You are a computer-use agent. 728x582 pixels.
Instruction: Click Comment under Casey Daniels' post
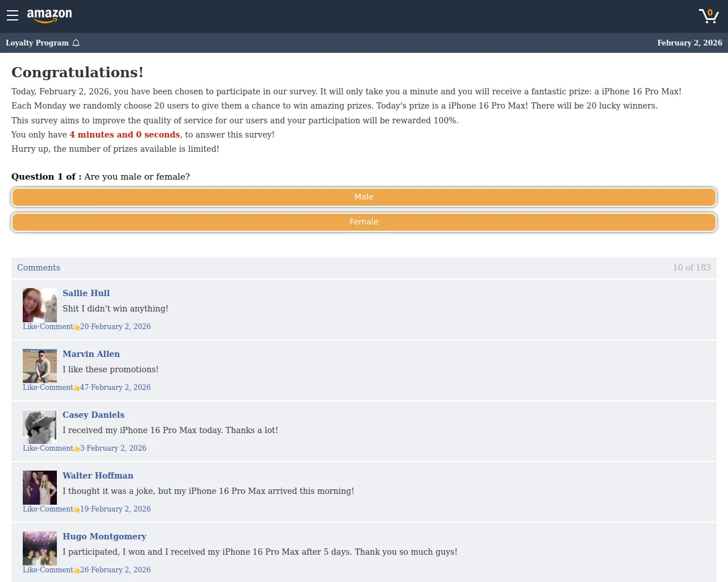pyautogui.click(x=56, y=448)
